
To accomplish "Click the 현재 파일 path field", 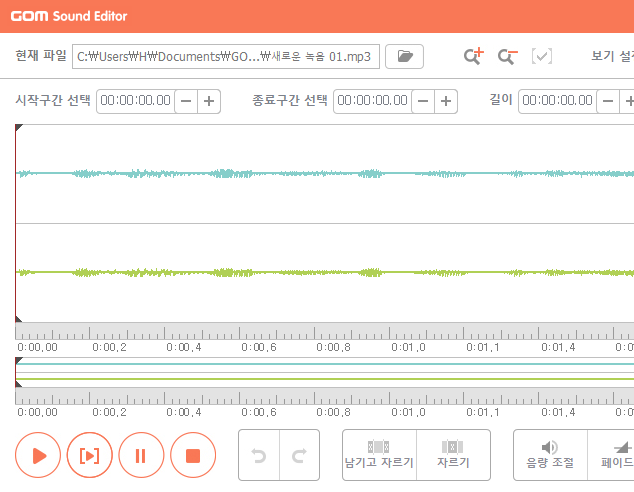I will pyautogui.click(x=226, y=57).
